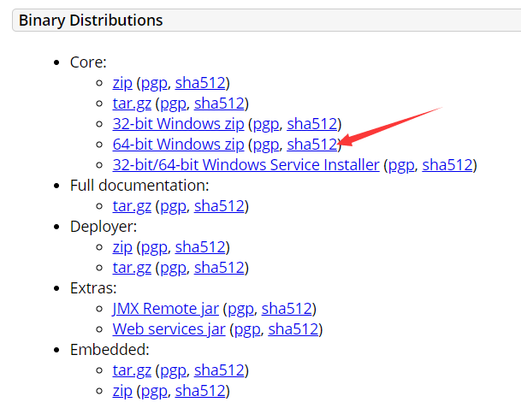This screenshot has height=420, width=521.
Task: Open pgp link for Windows Service Installer
Action: click(401, 165)
